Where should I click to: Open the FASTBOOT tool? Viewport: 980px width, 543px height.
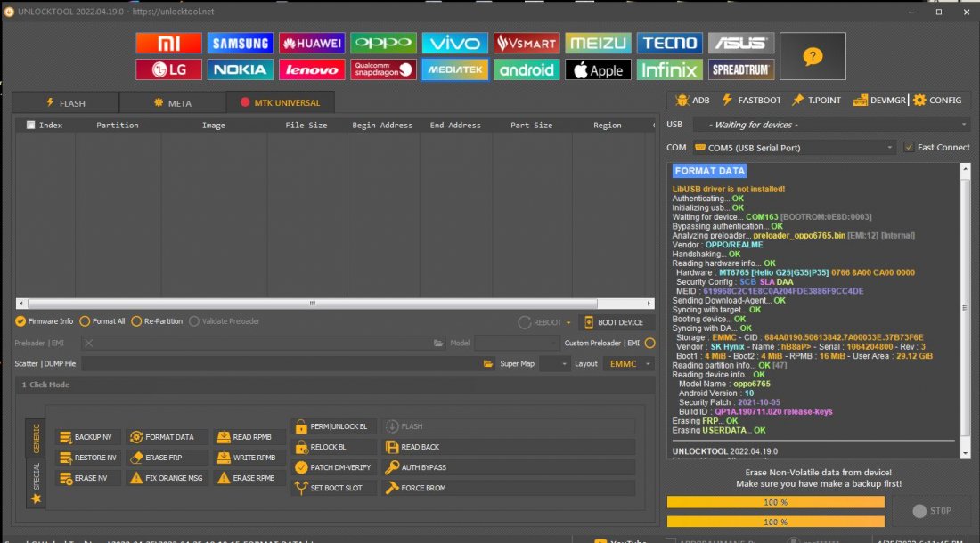(x=751, y=100)
